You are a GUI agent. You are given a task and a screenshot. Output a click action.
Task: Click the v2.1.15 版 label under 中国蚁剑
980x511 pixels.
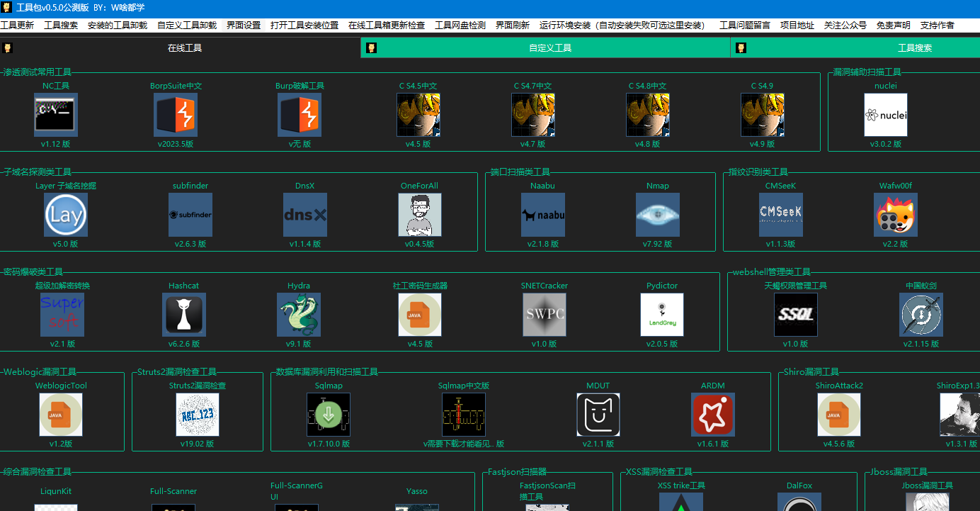[x=921, y=344]
